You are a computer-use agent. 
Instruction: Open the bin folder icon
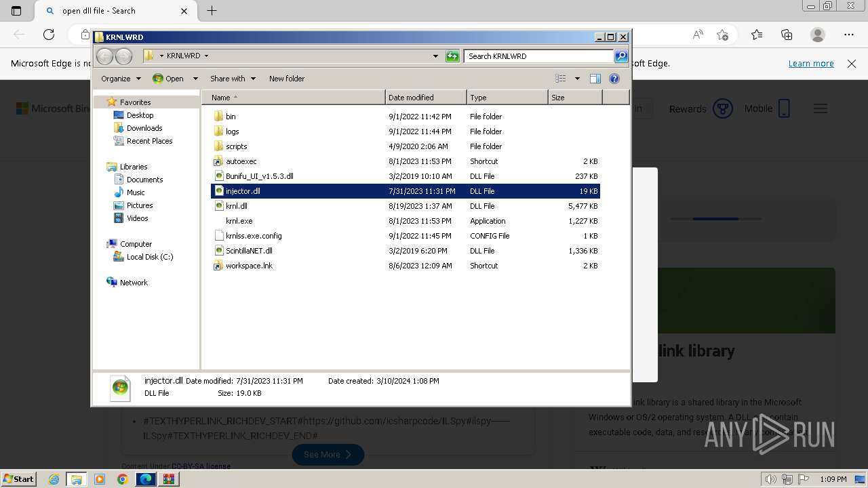point(218,117)
